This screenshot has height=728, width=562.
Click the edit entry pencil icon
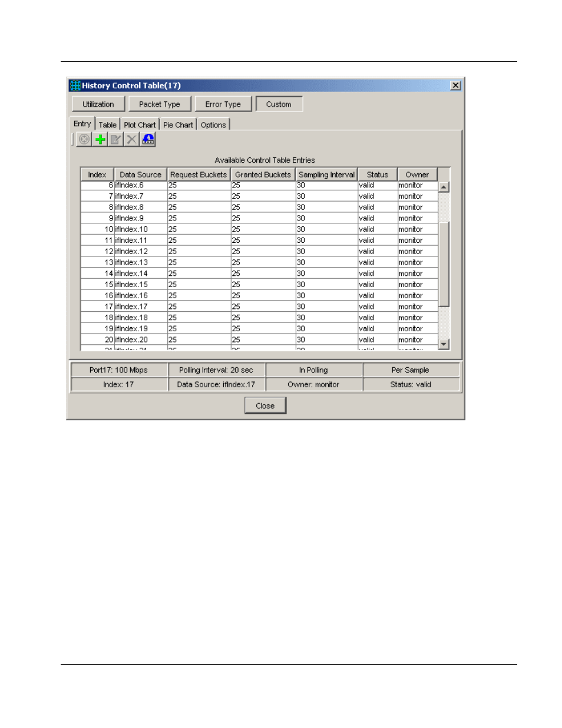(116, 139)
